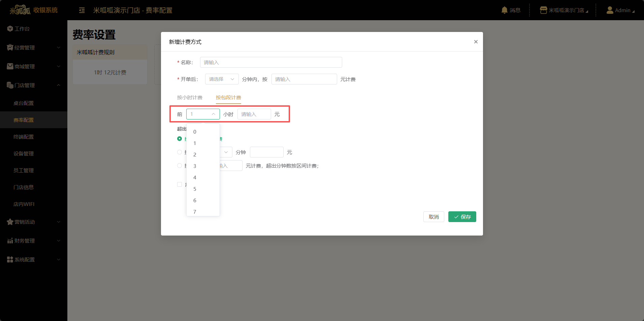Open 工作台 via its cube icon
The image size is (644, 321).
(x=10, y=29)
